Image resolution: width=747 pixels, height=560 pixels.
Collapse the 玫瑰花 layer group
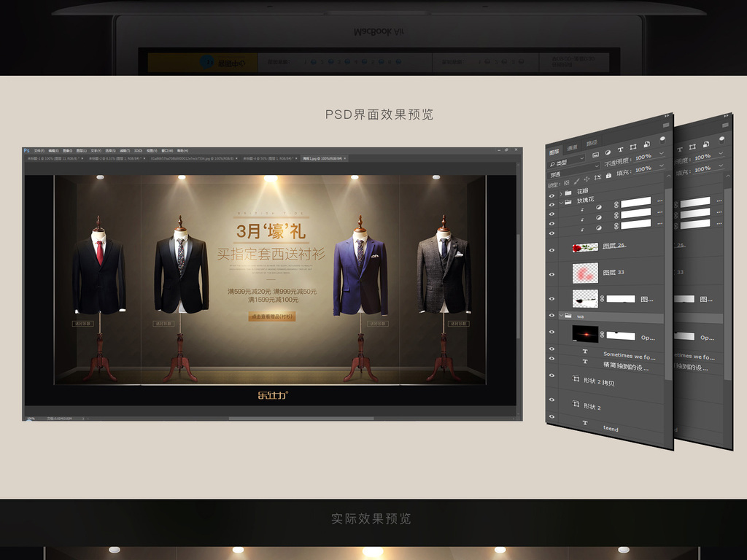coord(561,202)
